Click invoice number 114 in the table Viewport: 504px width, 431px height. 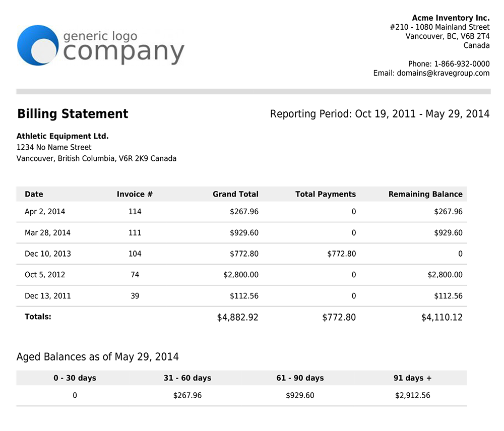tap(135, 212)
